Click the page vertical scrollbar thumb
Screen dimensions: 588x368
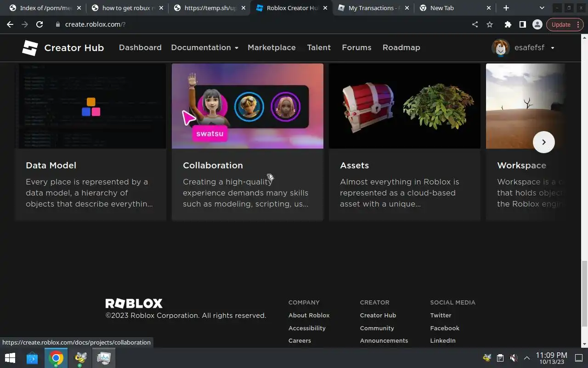[584, 293]
